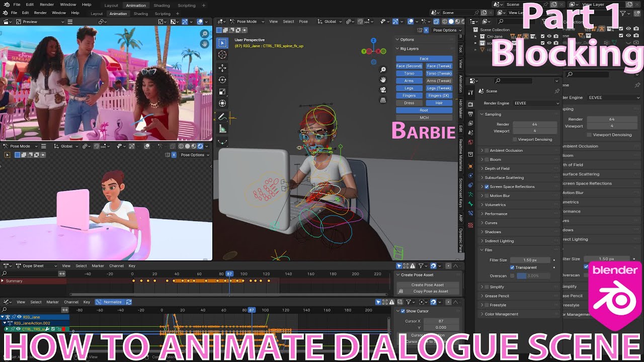Click the blue Z axis on navigation gizmo
Image resolution: width=644 pixels, height=362 pixels.
pos(373,41)
